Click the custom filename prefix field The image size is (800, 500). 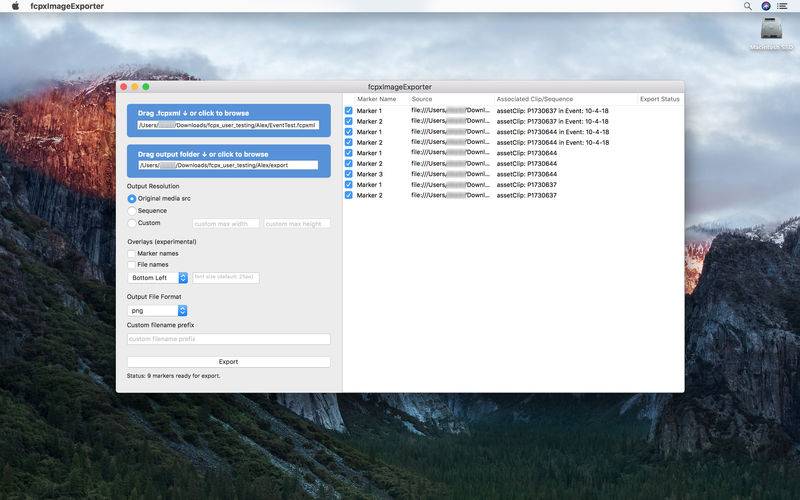[x=229, y=339]
